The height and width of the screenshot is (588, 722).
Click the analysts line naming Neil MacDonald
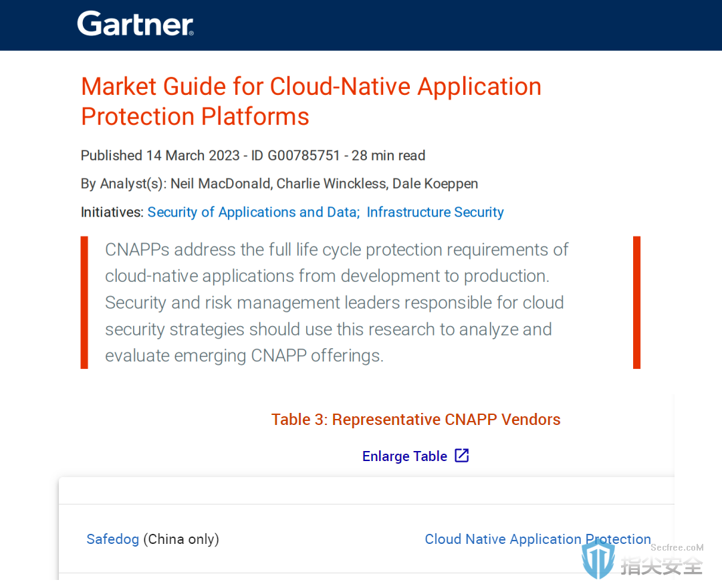coord(279,184)
